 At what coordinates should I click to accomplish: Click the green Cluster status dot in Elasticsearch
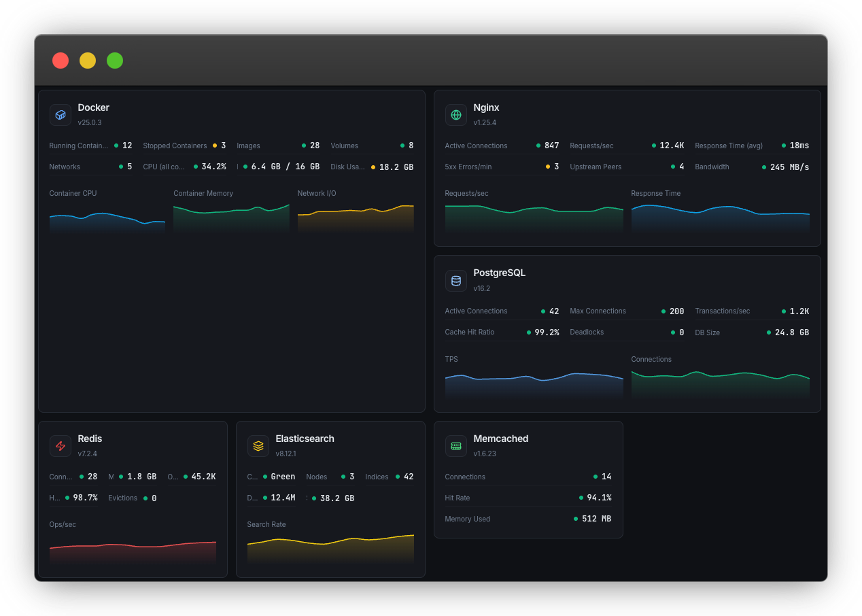pyautogui.click(x=266, y=477)
